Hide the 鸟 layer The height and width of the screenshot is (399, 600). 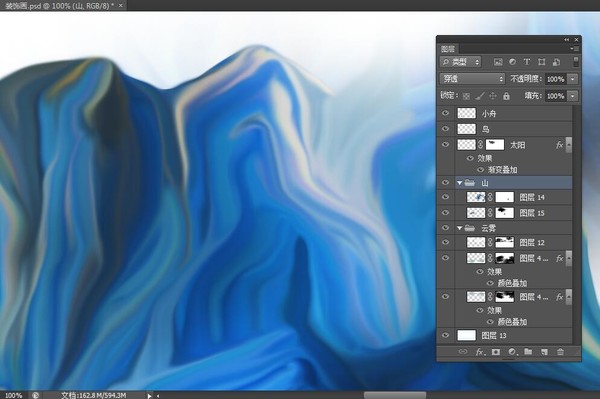(445, 129)
